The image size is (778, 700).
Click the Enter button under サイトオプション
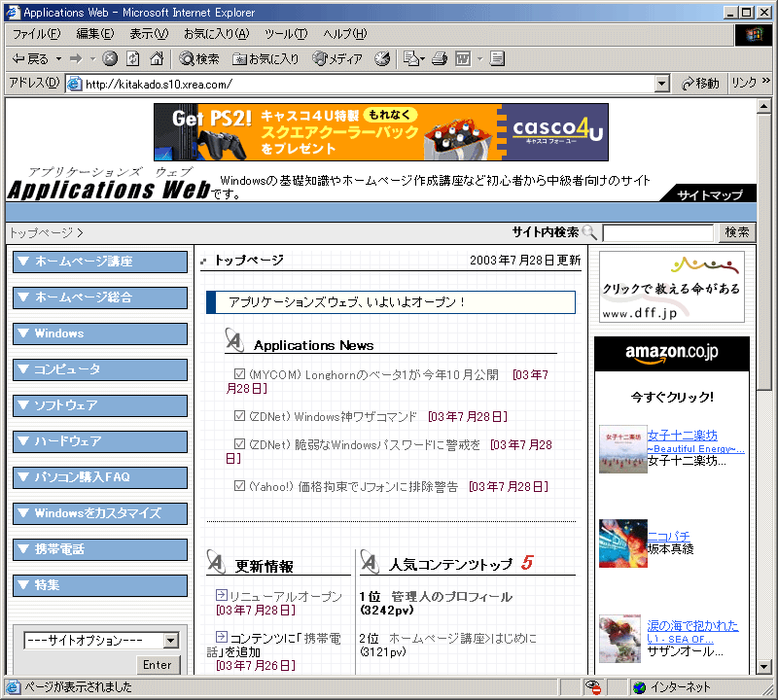[x=158, y=665]
